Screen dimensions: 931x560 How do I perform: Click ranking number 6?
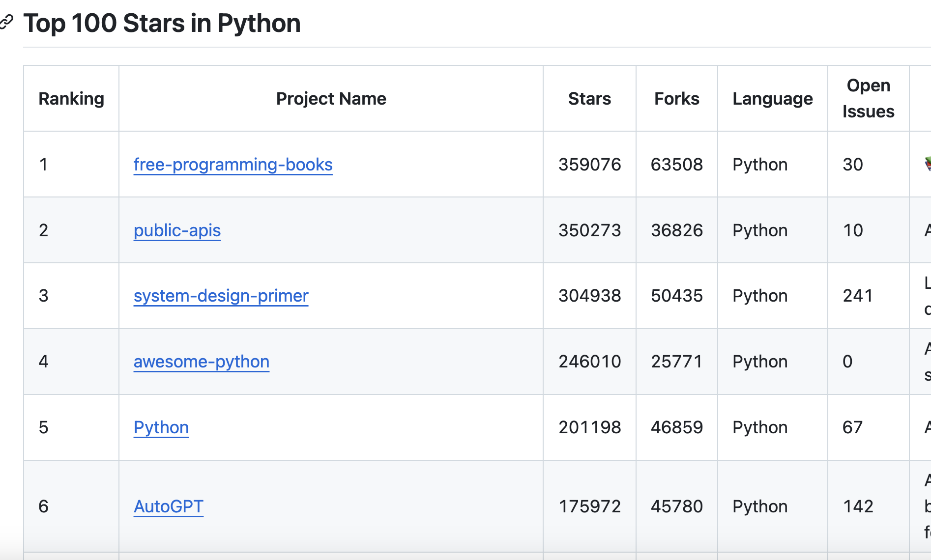click(x=43, y=506)
